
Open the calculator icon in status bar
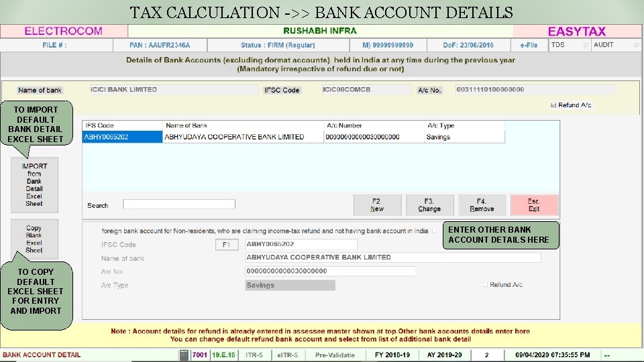point(184,355)
